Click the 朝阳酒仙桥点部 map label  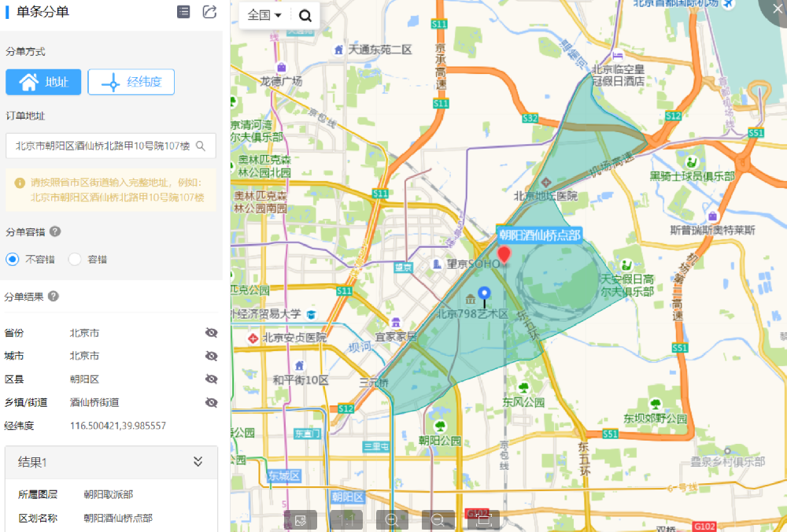tap(540, 235)
